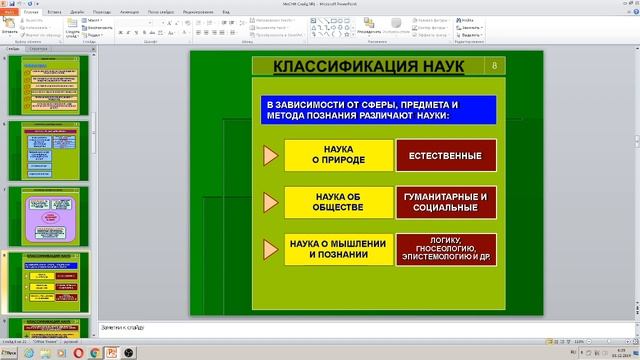Click the blue Help question mark icon
The image size is (640, 360).
[x=636, y=12]
